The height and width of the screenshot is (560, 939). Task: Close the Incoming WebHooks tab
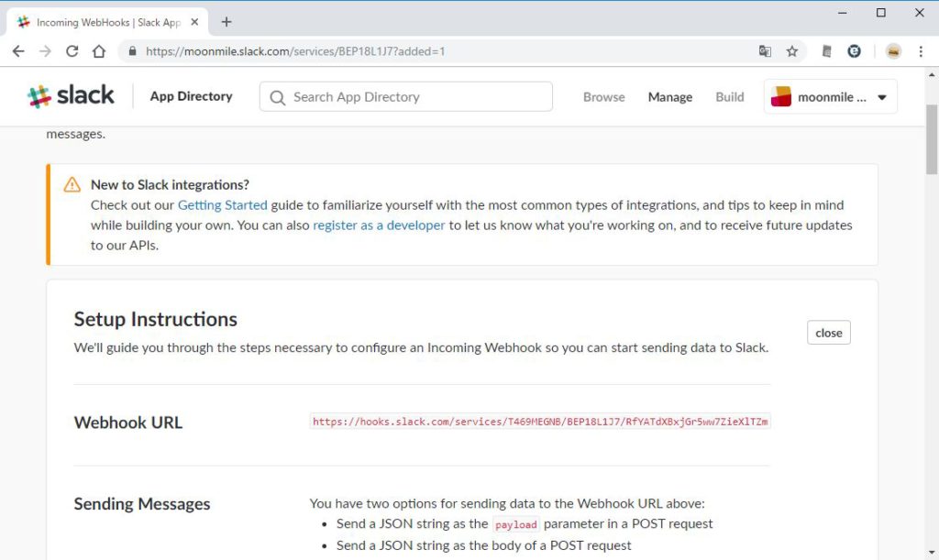click(194, 22)
